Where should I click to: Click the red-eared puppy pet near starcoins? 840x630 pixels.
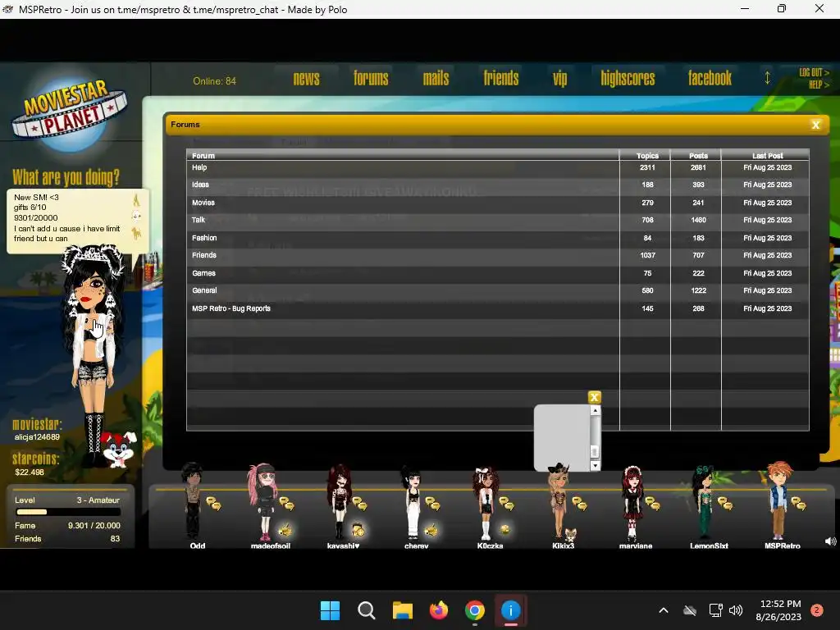coord(119,449)
